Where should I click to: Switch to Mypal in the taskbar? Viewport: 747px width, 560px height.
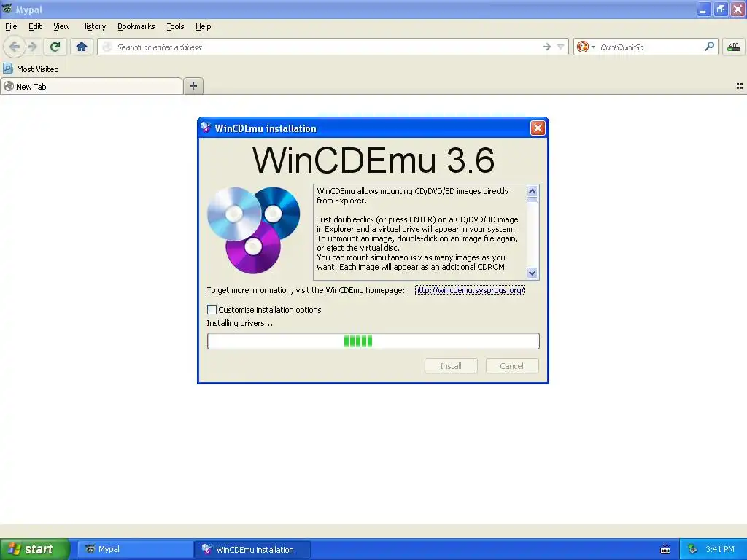click(x=135, y=549)
